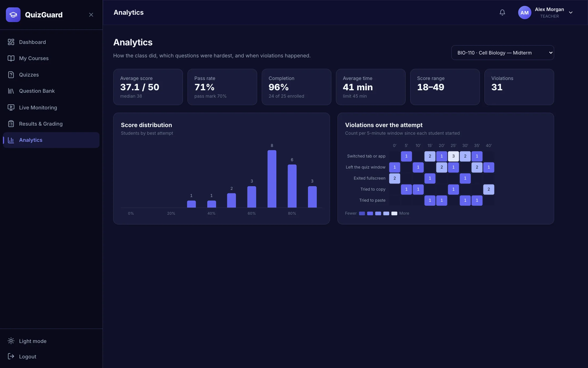Click the Results & Grading clipboard icon

(11, 124)
